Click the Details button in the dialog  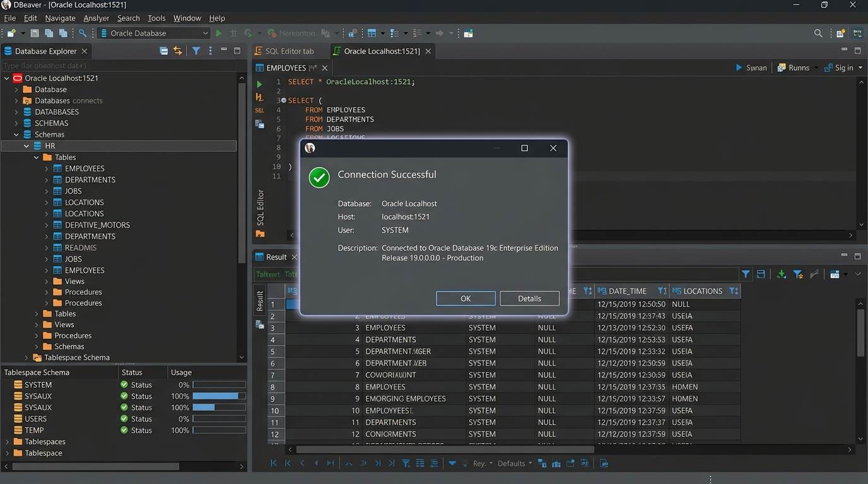[x=529, y=299]
